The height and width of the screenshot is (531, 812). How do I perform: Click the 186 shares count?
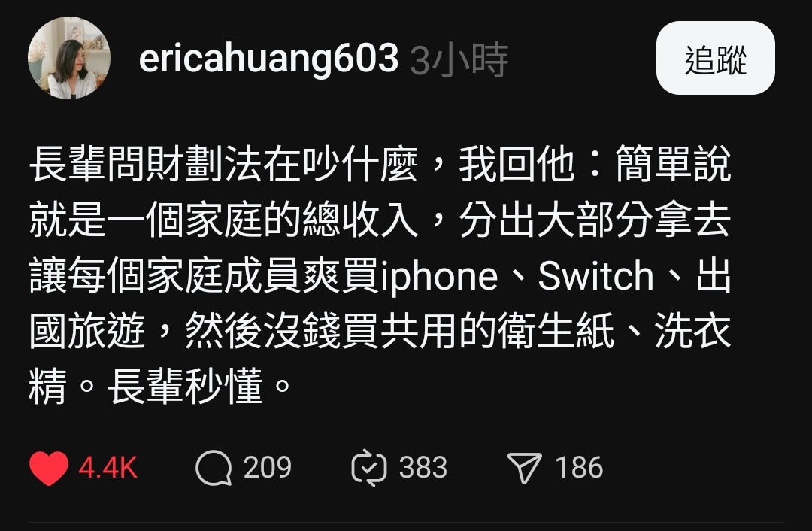click(x=580, y=468)
